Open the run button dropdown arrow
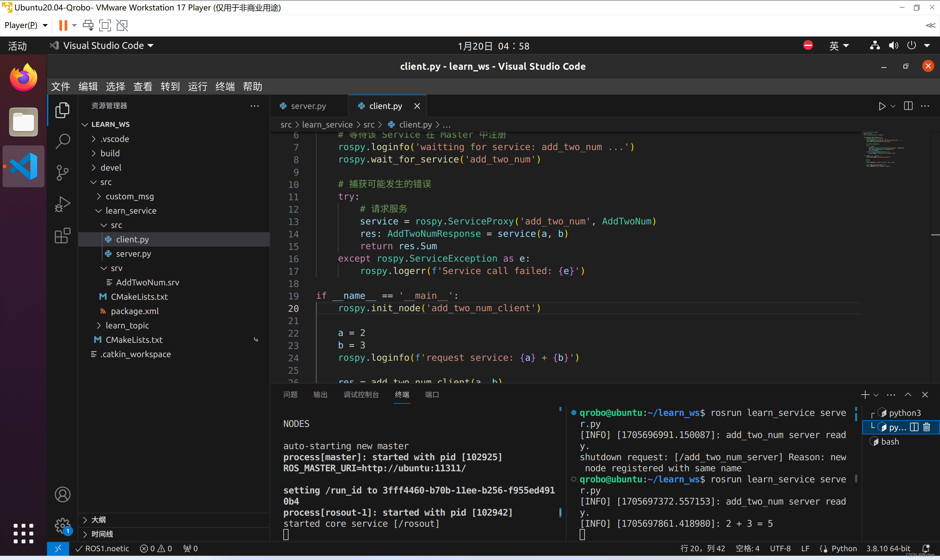This screenshot has width=940, height=560. point(893,106)
